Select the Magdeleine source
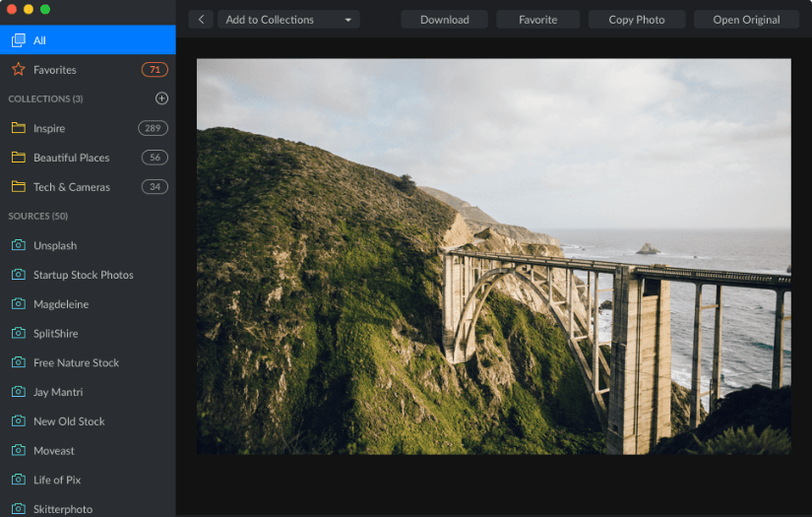The image size is (812, 517). coord(88,303)
